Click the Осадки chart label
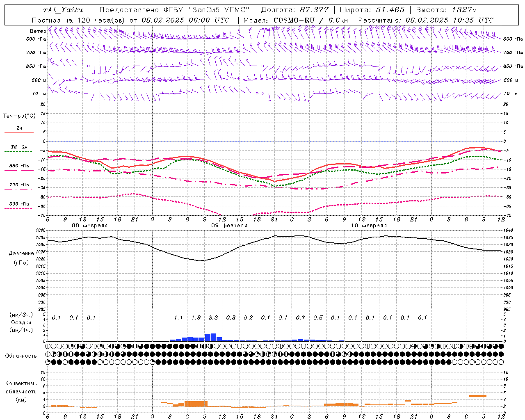This screenshot has height=420, width=525. (x=21, y=322)
